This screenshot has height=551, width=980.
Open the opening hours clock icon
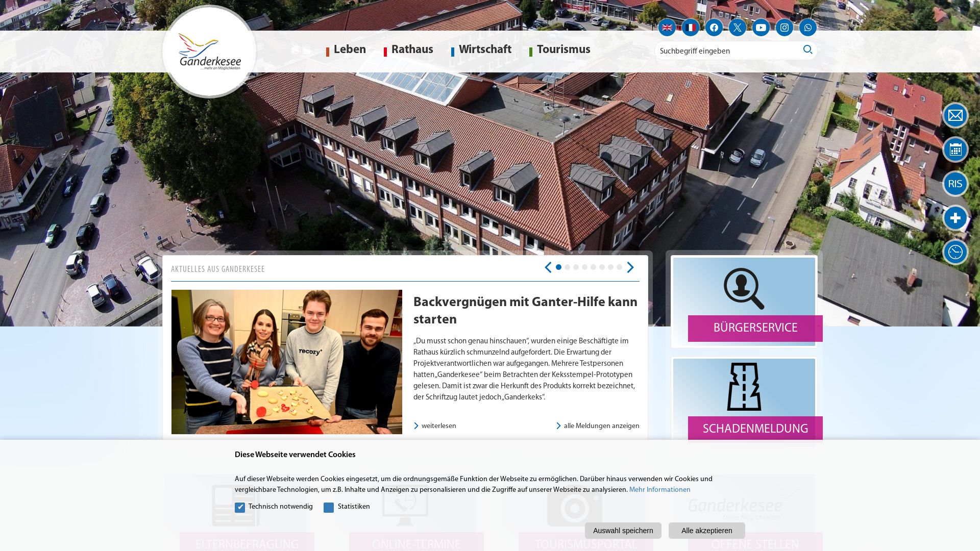[x=955, y=253]
